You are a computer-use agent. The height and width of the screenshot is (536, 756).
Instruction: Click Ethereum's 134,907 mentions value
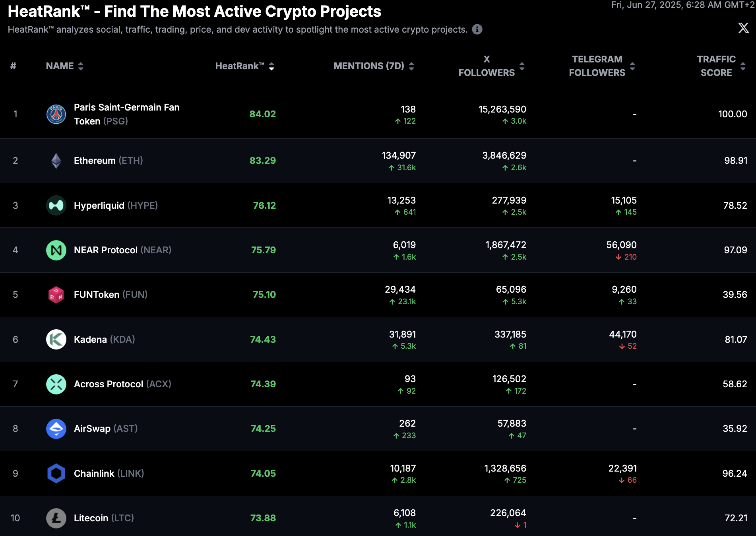[399, 155]
